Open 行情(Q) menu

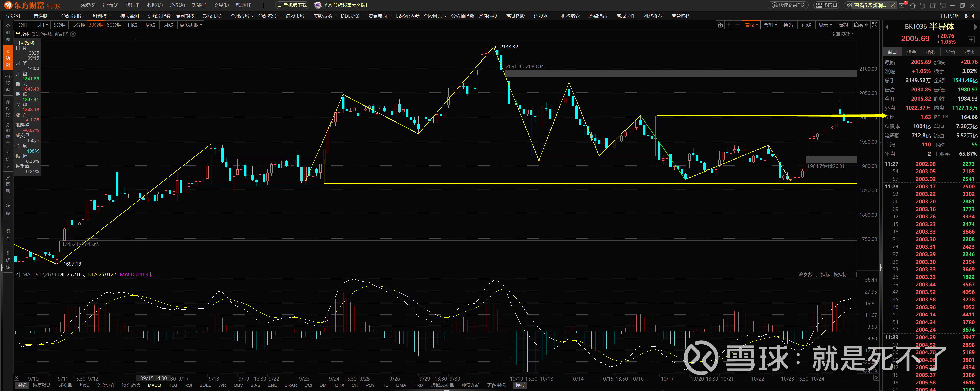[110, 5]
